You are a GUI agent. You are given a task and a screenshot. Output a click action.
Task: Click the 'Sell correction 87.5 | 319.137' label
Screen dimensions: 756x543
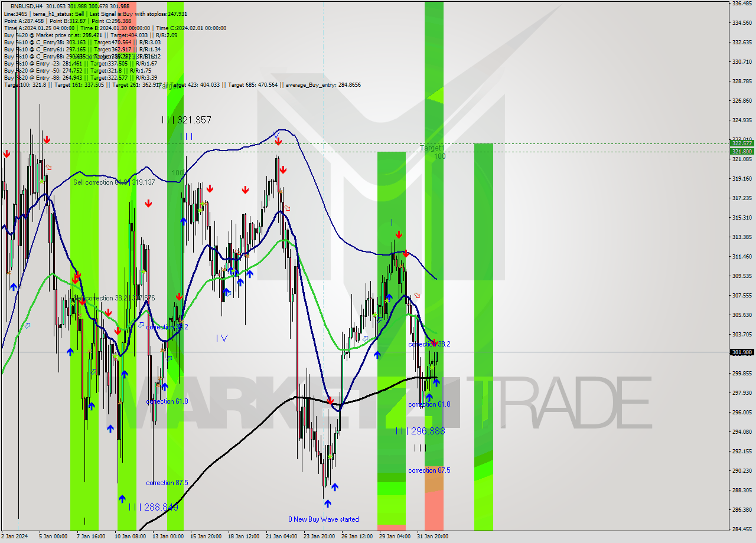click(114, 182)
